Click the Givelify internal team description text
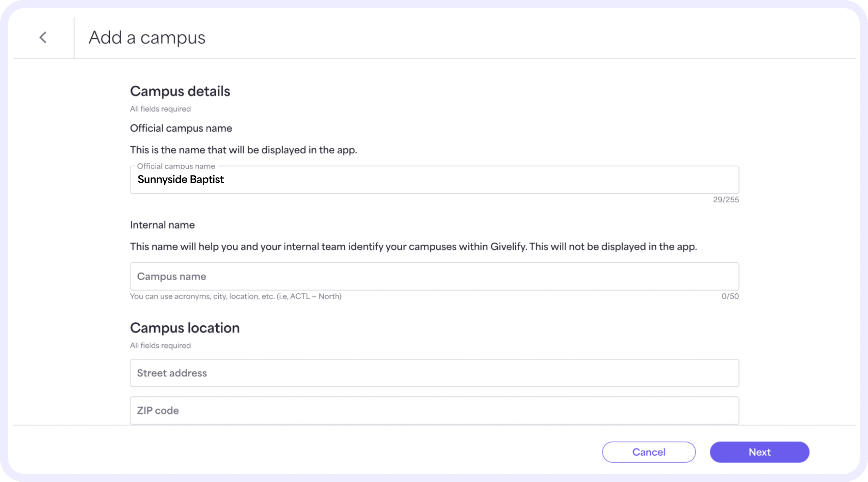 click(x=413, y=246)
